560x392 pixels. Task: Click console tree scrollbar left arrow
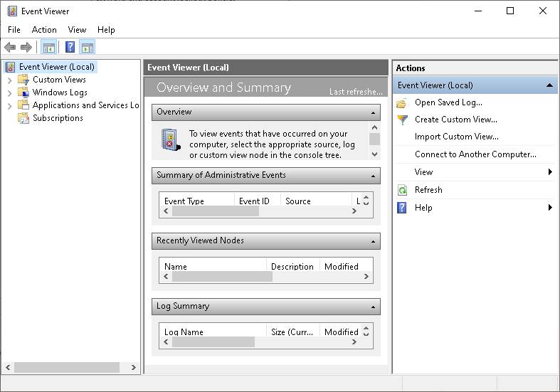coord(8,367)
